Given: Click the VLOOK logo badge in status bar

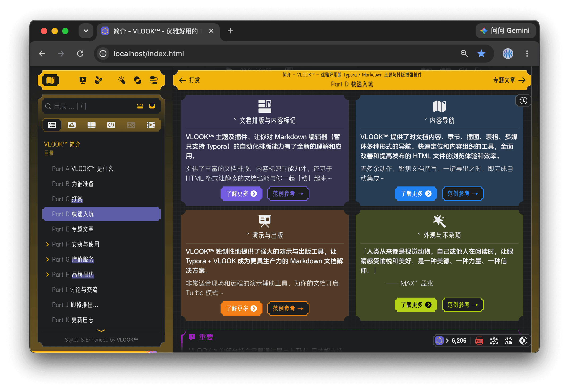Looking at the screenshot, I should click(439, 341).
